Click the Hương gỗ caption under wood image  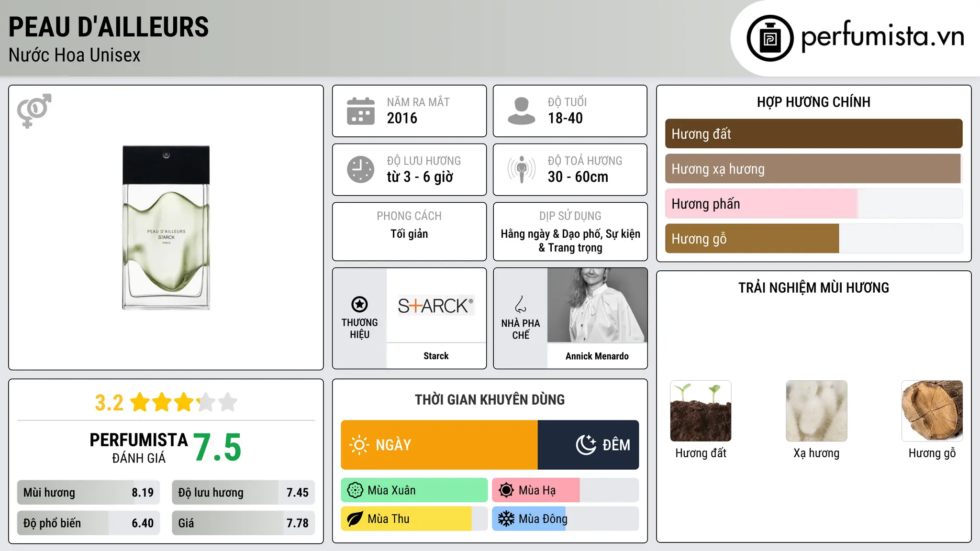click(x=932, y=453)
